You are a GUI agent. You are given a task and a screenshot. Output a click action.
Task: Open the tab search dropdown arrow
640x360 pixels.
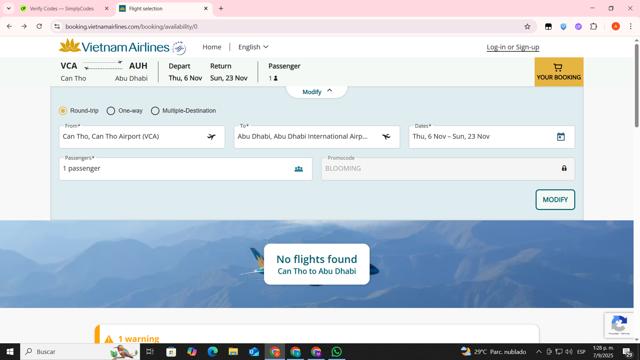(x=9, y=8)
